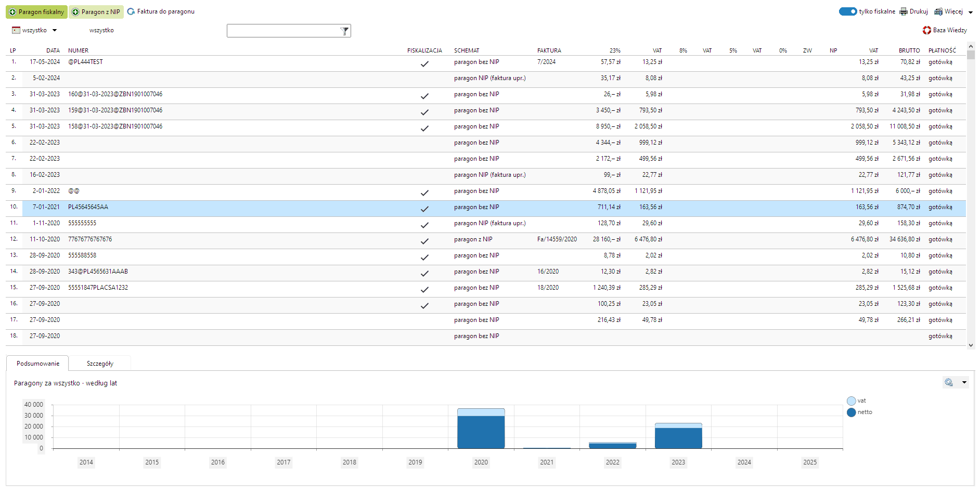Image resolution: width=980 pixels, height=491 pixels.
Task: Click the calendar icon next to wszystko
Action: point(16,30)
